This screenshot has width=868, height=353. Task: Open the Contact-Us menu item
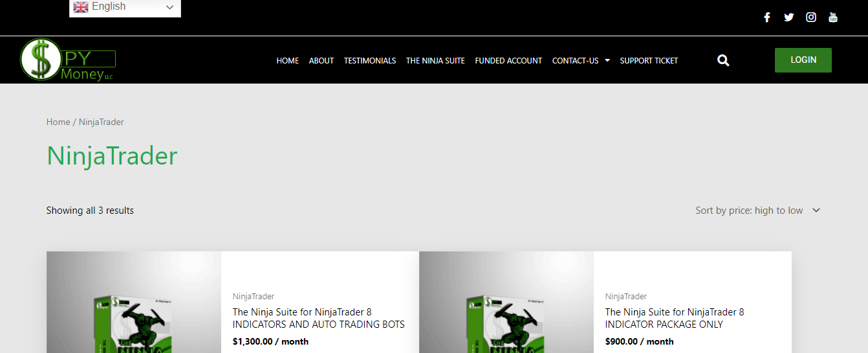click(576, 60)
